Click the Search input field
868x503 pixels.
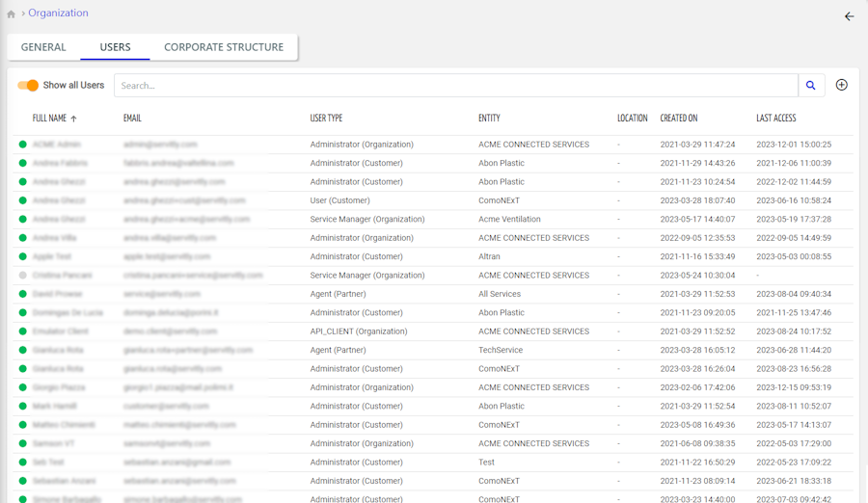click(x=455, y=86)
